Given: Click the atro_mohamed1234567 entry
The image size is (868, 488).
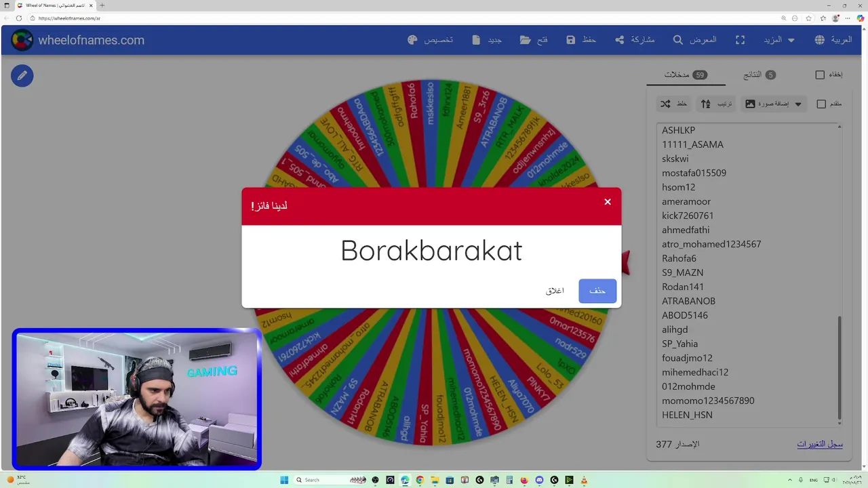Looking at the screenshot, I should 711,244.
